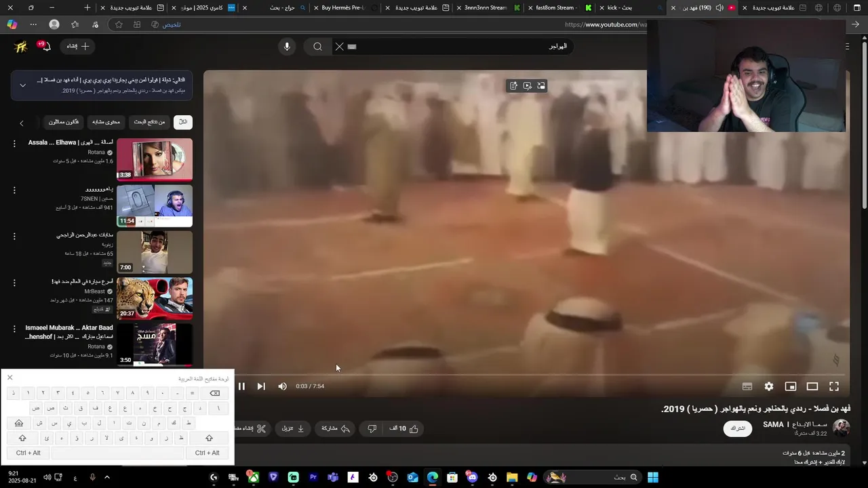The width and height of the screenshot is (868, 488).
Task: Open the Edge profile icon
Action: (x=54, y=24)
